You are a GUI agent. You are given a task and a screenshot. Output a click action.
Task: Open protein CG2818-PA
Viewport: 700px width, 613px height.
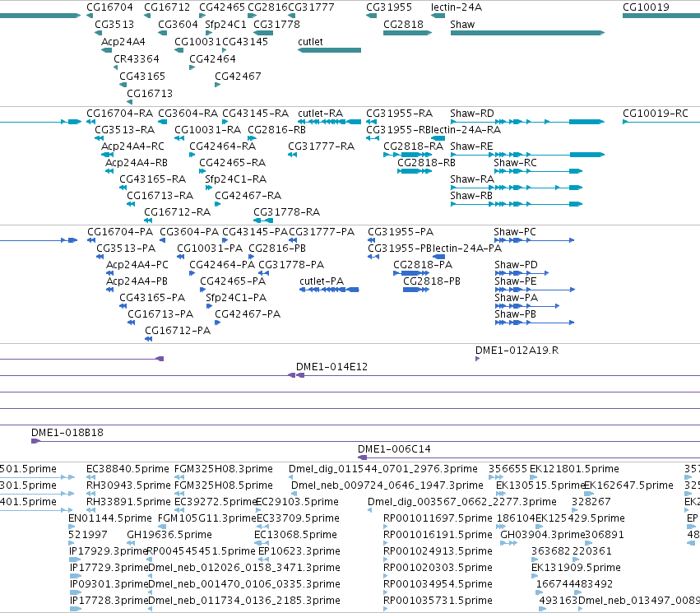point(423,265)
